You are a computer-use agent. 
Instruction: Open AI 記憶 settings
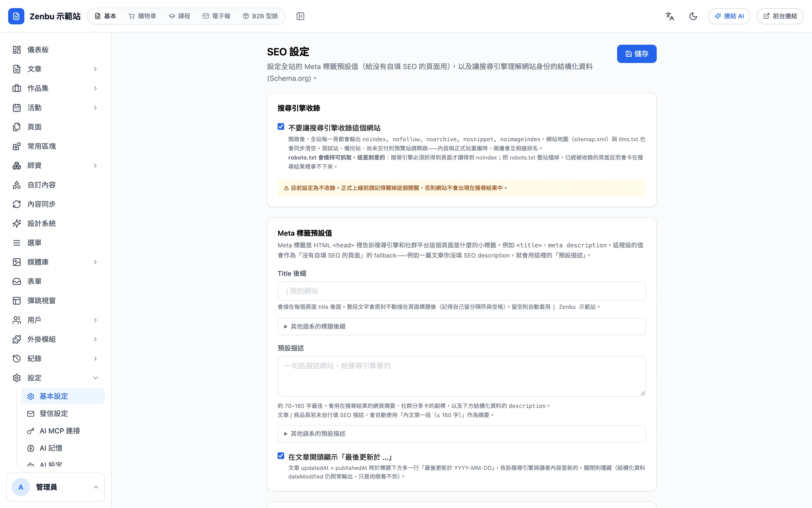tap(63, 448)
